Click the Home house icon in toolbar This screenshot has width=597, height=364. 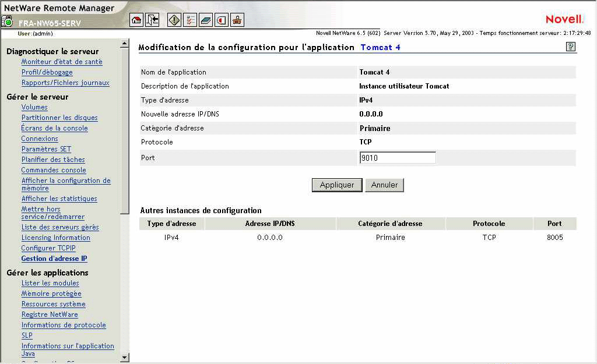[136, 20]
